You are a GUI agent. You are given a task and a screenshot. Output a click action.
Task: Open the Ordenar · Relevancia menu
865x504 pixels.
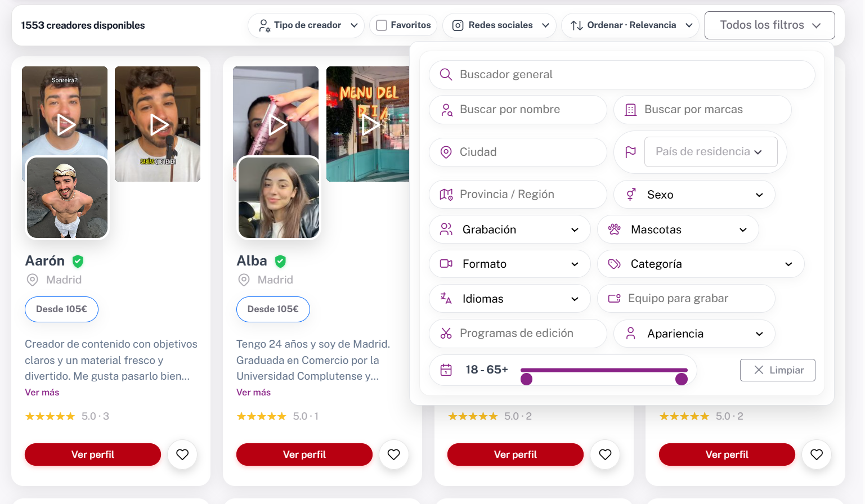pos(630,25)
